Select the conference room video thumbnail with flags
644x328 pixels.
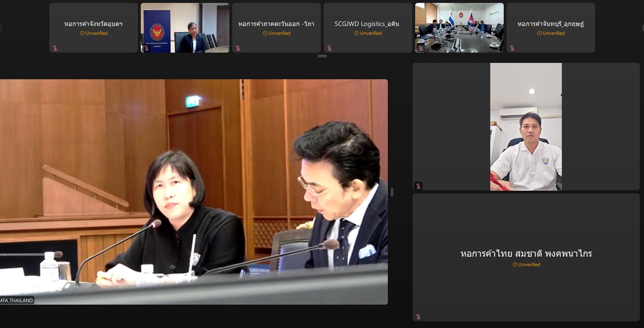(x=459, y=28)
